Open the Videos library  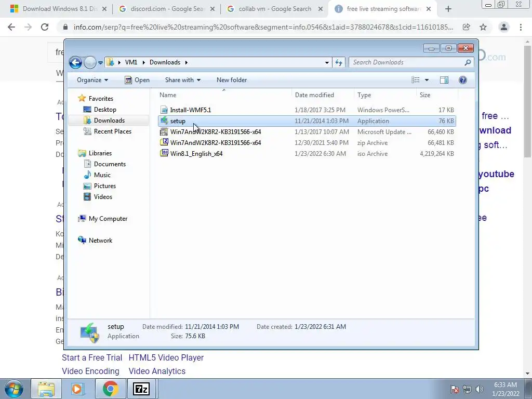[x=103, y=197]
